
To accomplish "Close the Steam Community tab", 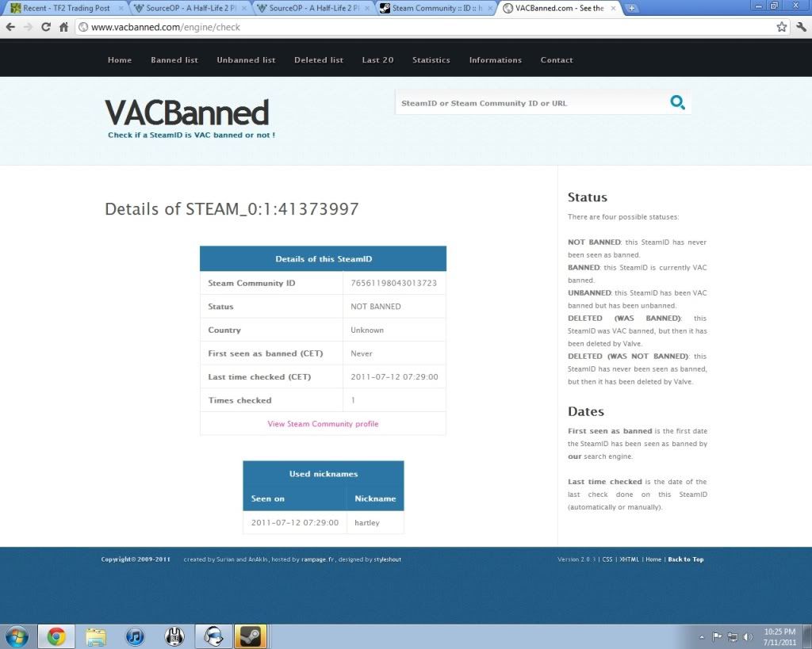I will (490, 8).
